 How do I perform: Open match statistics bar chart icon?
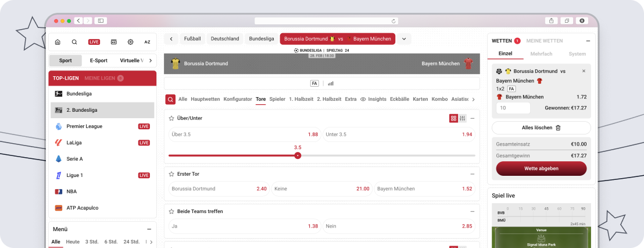point(331,83)
